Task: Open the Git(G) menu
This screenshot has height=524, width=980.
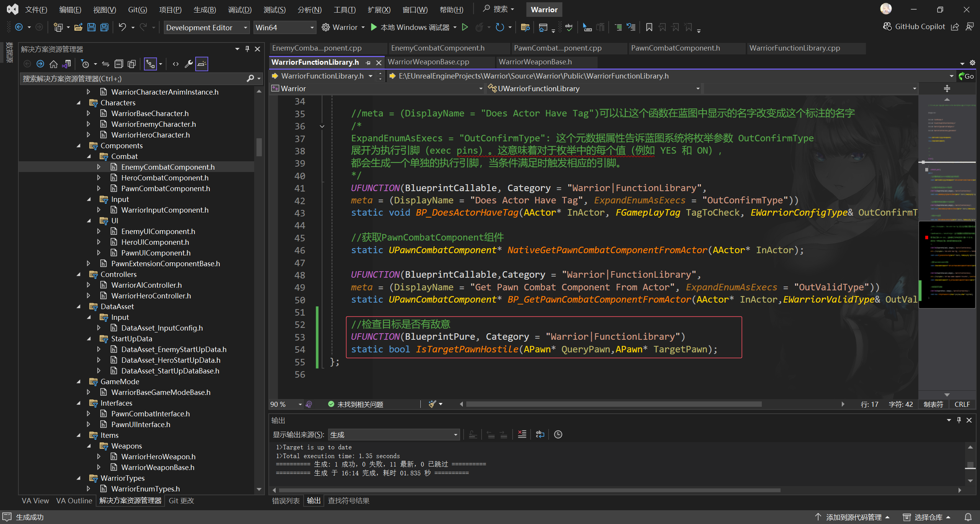Action: click(x=137, y=10)
